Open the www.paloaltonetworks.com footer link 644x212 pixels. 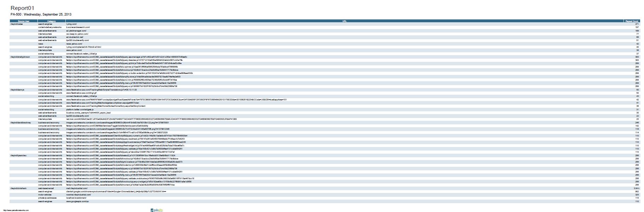16,210
